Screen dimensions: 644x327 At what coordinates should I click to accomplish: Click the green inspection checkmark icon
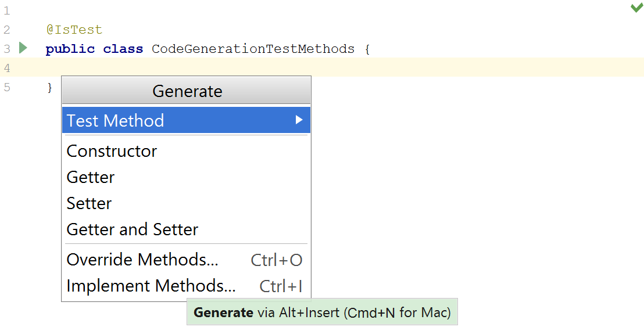[636, 8]
